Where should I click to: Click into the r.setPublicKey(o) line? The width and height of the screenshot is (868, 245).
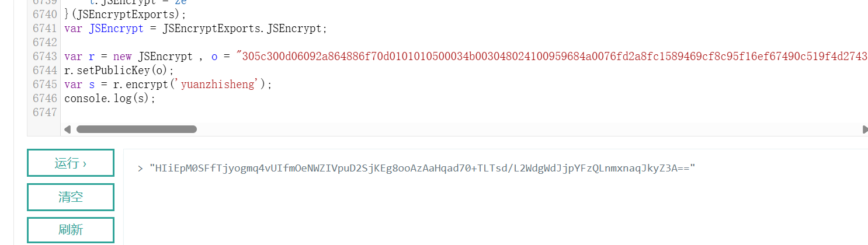click(119, 71)
